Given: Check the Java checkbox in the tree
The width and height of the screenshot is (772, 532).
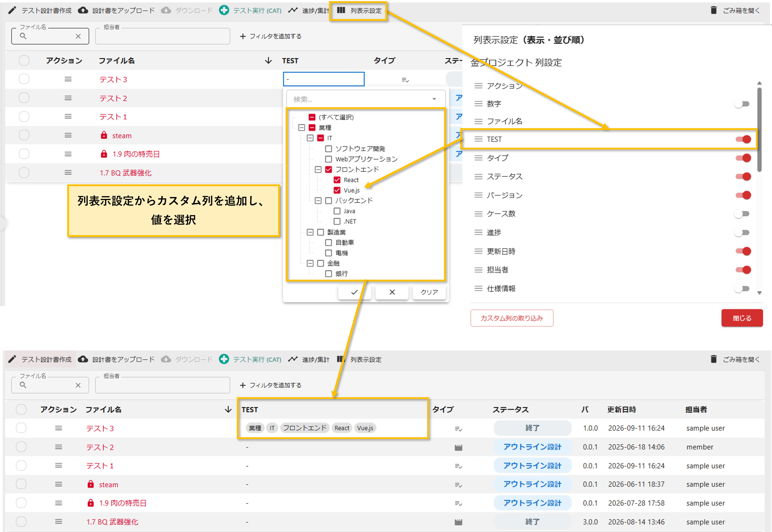Looking at the screenshot, I should (337, 211).
